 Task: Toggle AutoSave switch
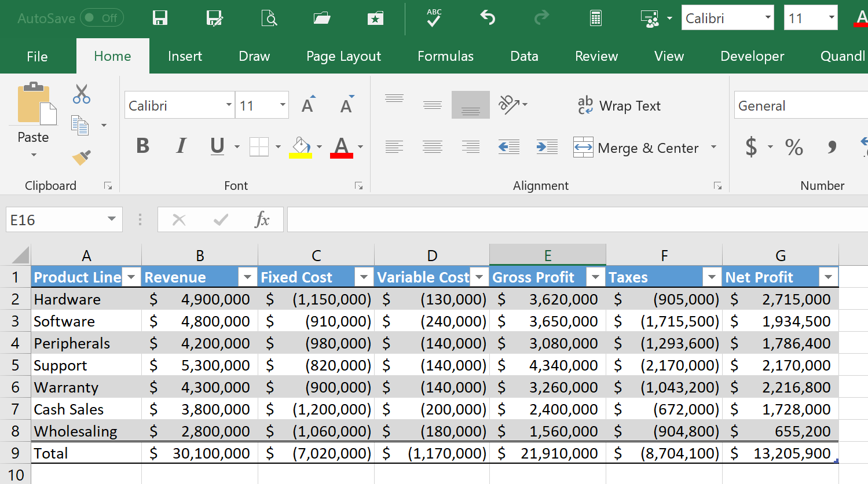tap(101, 18)
